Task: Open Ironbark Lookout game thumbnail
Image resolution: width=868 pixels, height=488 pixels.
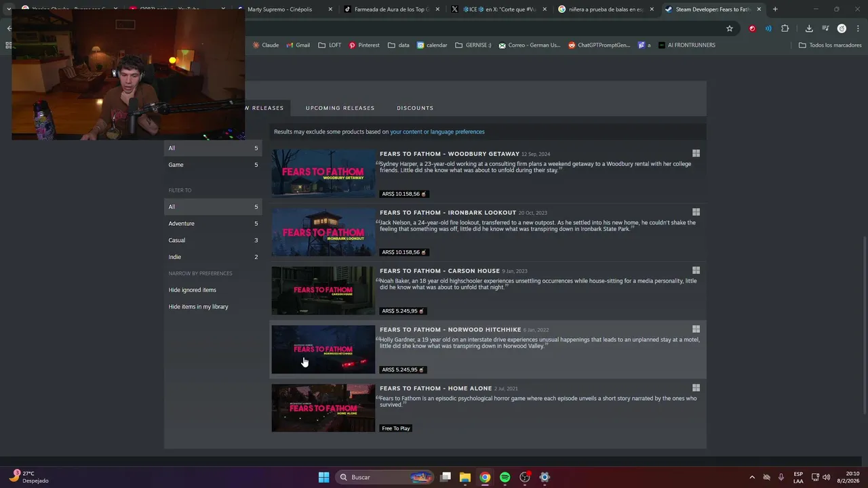Action: [x=323, y=232]
